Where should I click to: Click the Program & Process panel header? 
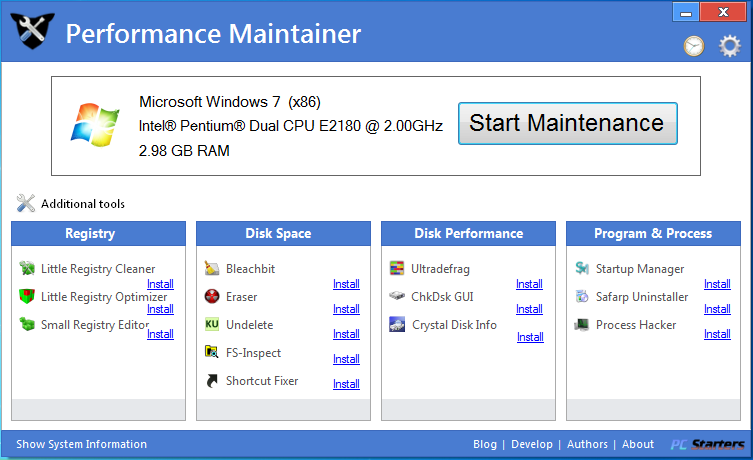click(x=653, y=233)
